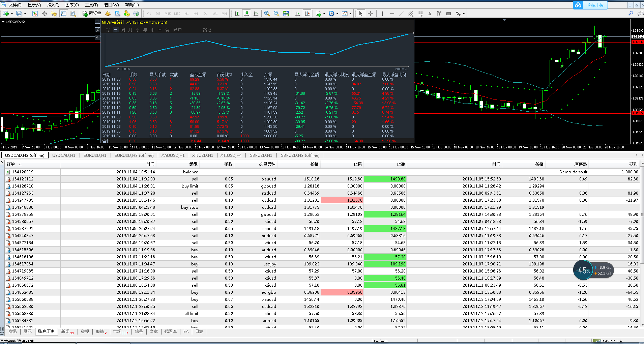Image resolution: width=644 pixels, height=344 pixels.
Task: Expand the arrows objects dropdown arrow
Action: [464, 14]
